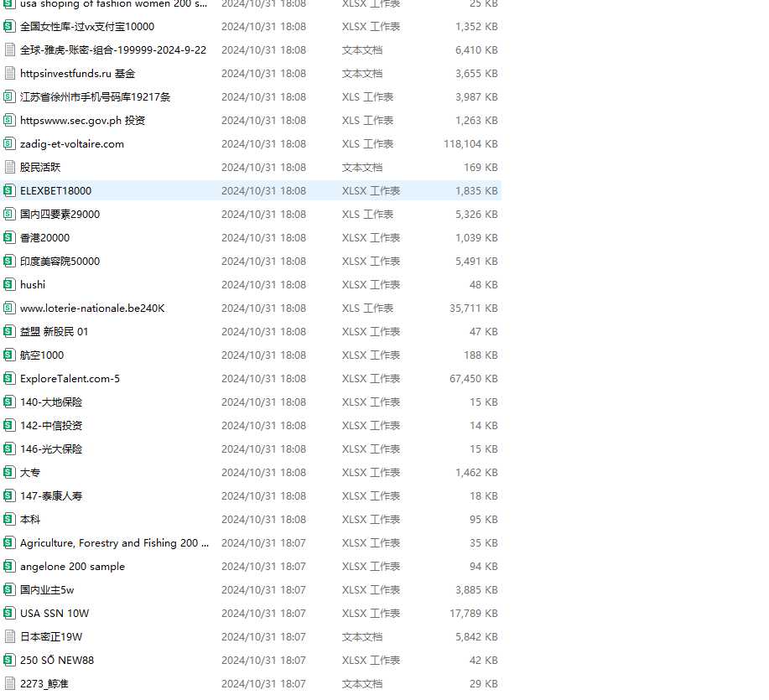Click the spreadsheet icon for 国内业主5w

tap(9, 590)
